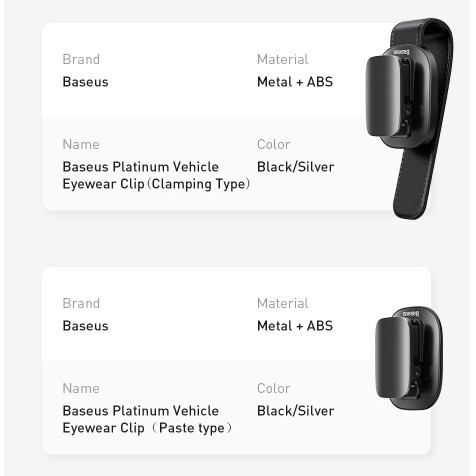The image size is (476, 476).
Task: Select Metal + ABS text in the second card
Action: coord(295,326)
